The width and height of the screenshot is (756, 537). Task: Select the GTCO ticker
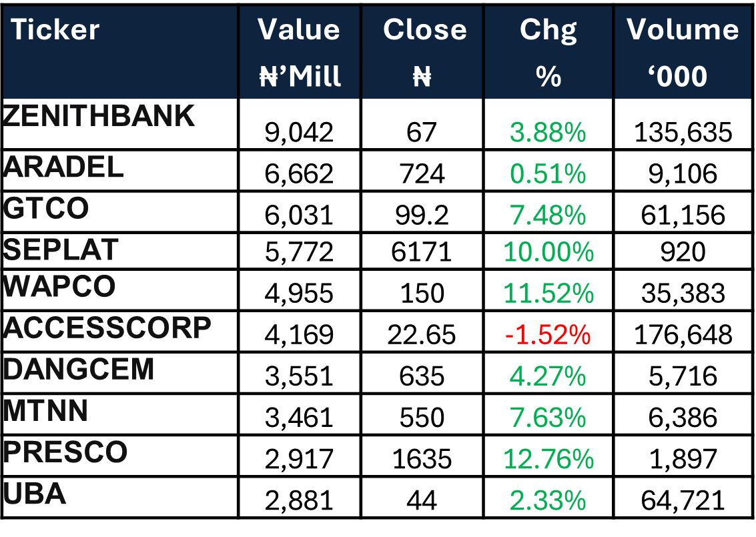(46, 209)
